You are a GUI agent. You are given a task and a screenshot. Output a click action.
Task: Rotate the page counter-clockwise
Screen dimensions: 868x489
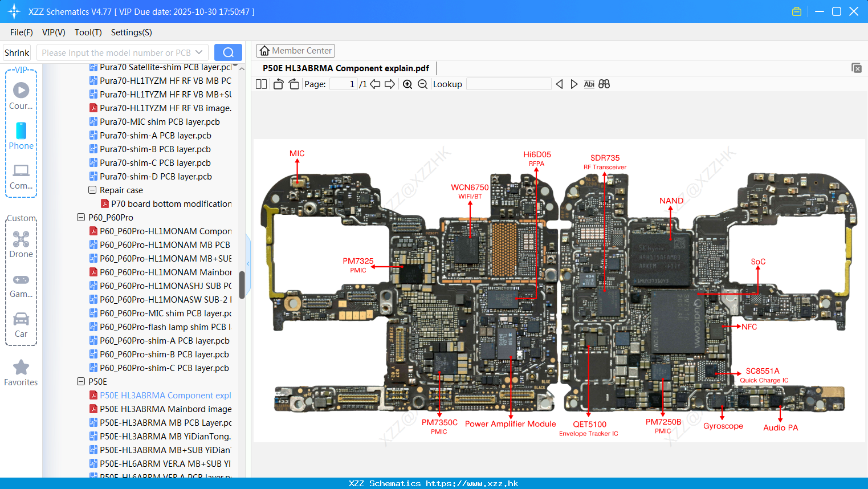[278, 84]
